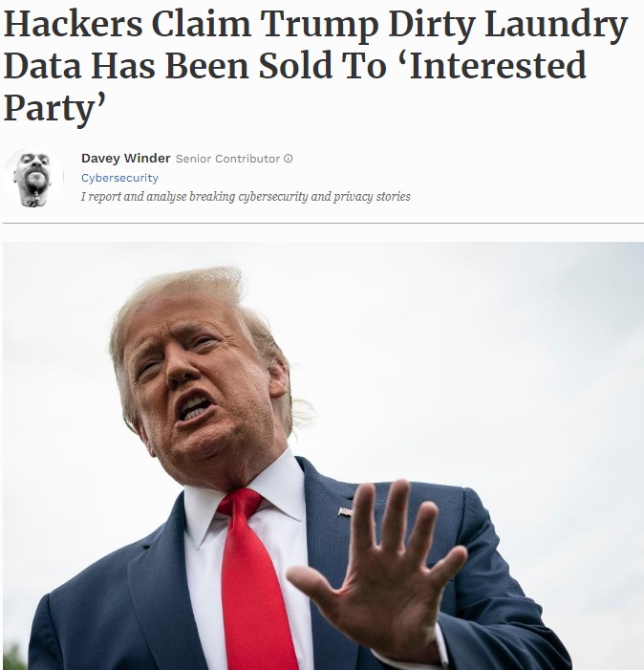Click the cloudy sky area of the photo
This screenshot has height=670, width=644.
pyautogui.click(x=491, y=342)
